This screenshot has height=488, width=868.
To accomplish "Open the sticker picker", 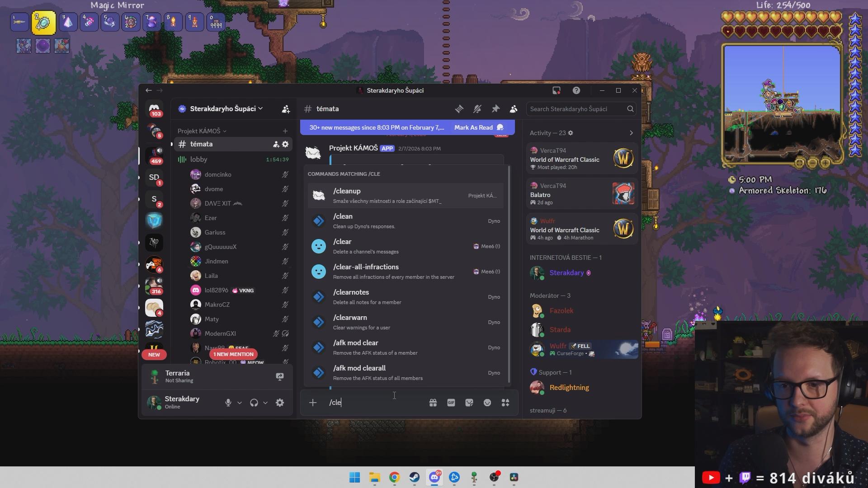I will [469, 403].
